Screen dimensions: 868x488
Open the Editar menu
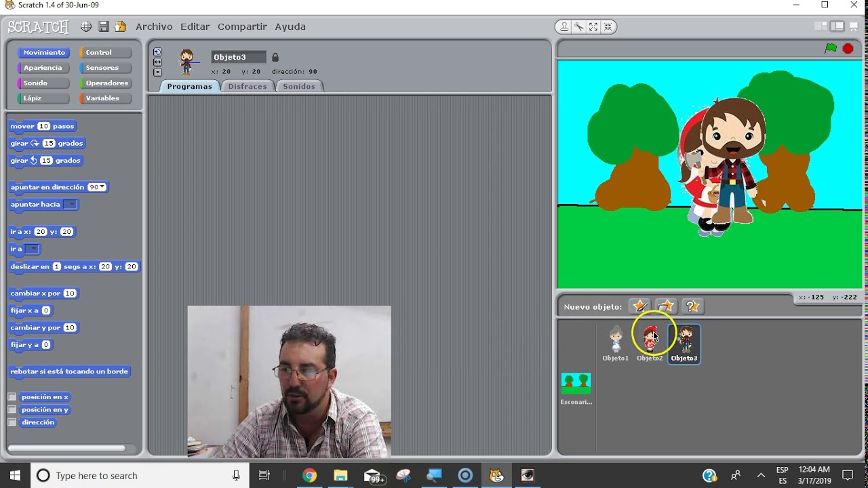pyautogui.click(x=195, y=26)
